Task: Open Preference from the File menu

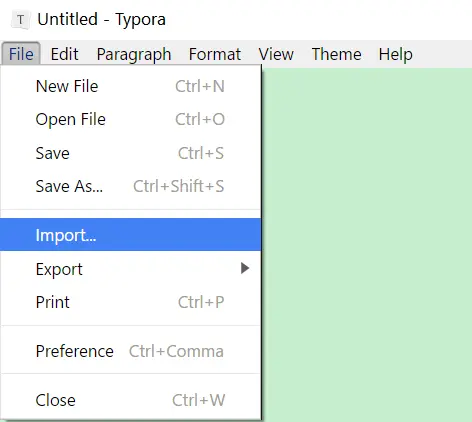Action: [130, 351]
